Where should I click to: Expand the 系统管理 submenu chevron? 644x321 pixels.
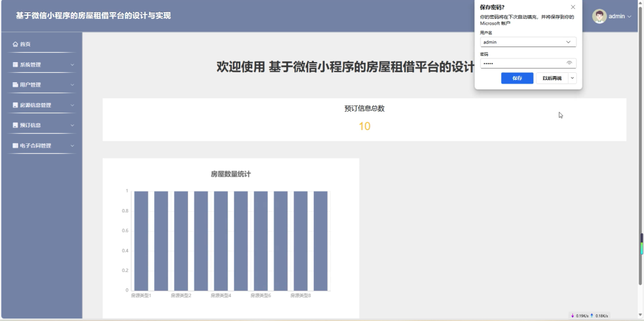72,65
